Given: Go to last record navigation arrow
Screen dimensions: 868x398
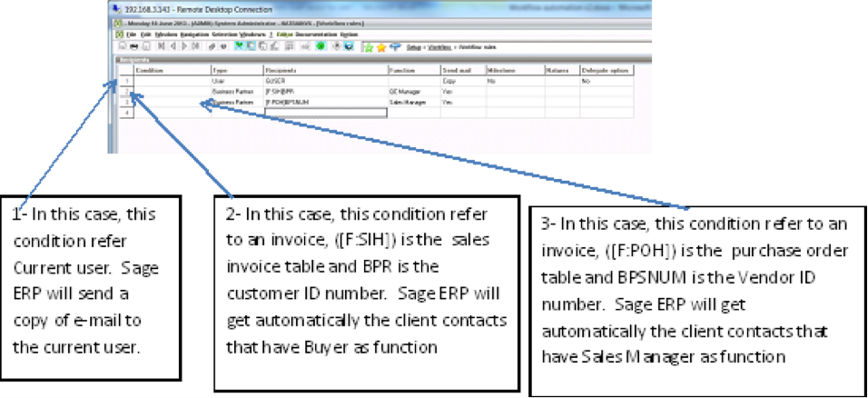Looking at the screenshot, I should (x=194, y=45).
